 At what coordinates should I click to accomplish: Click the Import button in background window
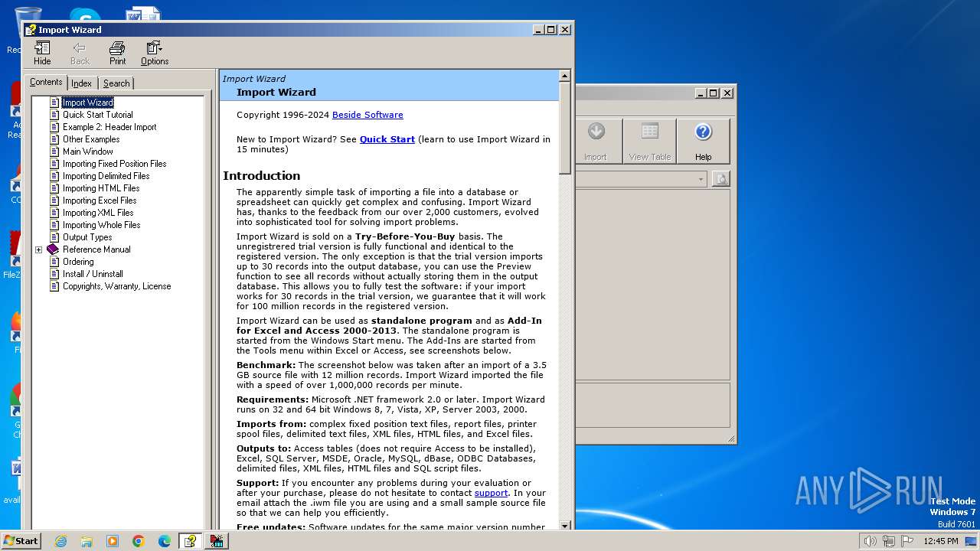(596, 141)
